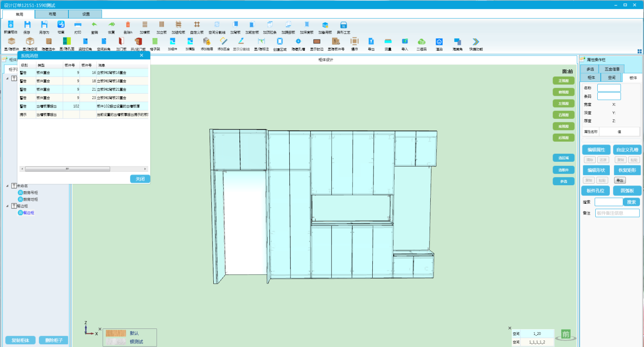Viewport: 644px width, 347px height.
Task: Open the 测量 measure tool
Action: pyautogui.click(x=388, y=41)
